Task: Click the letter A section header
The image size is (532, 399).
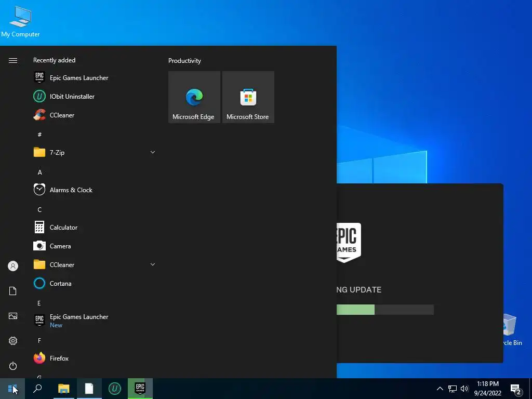Action: click(x=39, y=172)
